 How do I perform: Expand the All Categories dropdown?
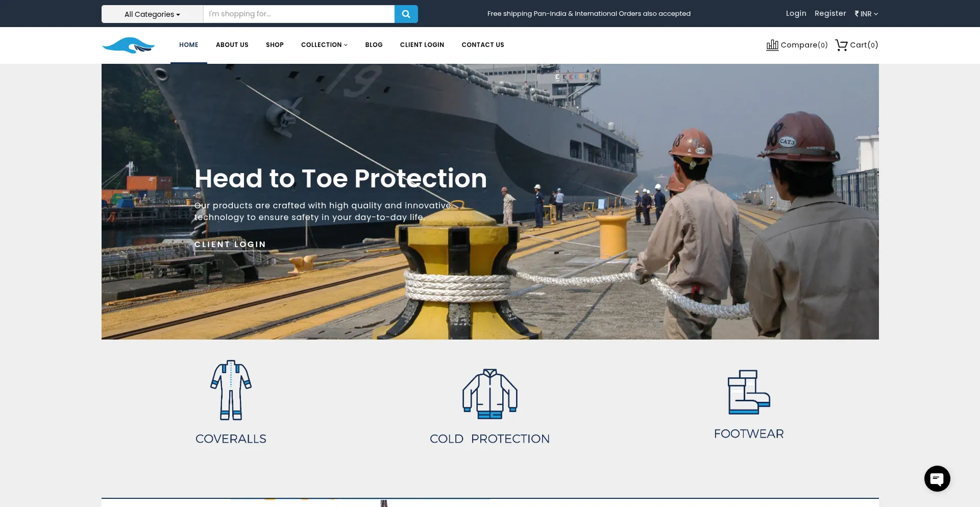tap(152, 14)
